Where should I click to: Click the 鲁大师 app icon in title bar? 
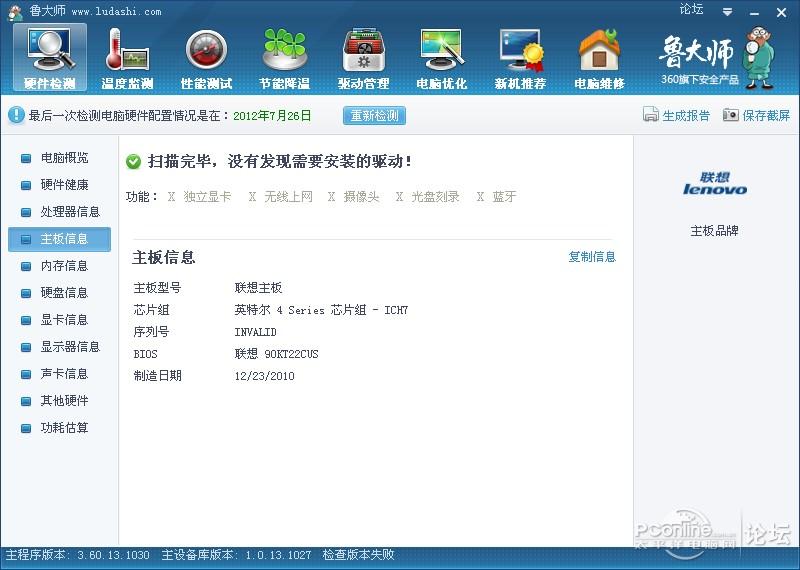click(x=15, y=12)
